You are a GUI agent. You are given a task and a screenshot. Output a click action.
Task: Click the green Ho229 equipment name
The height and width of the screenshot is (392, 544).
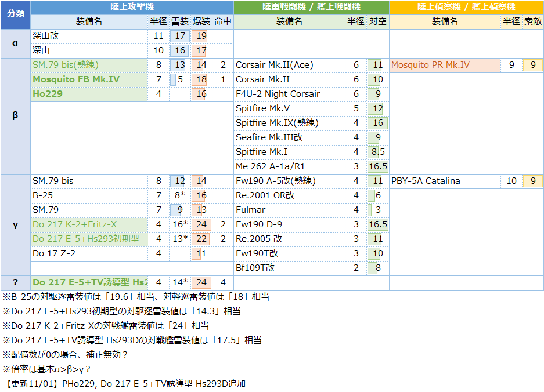point(48,94)
